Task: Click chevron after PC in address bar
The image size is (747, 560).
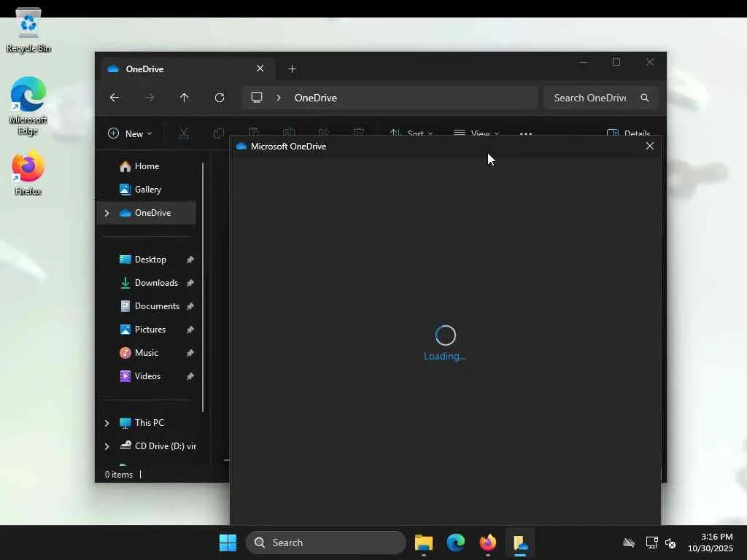Action: (279, 98)
